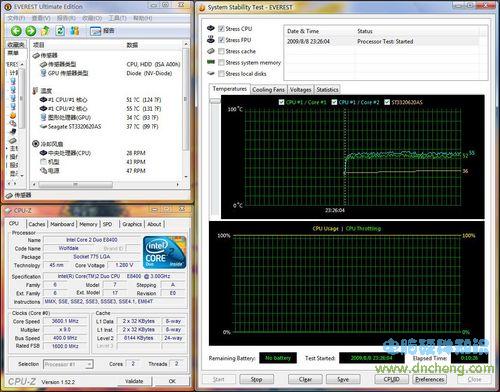The height and width of the screenshot is (392, 500).
Task: Click the up-level arrow icon in EVEREST toolbar
Action: tap(45, 31)
